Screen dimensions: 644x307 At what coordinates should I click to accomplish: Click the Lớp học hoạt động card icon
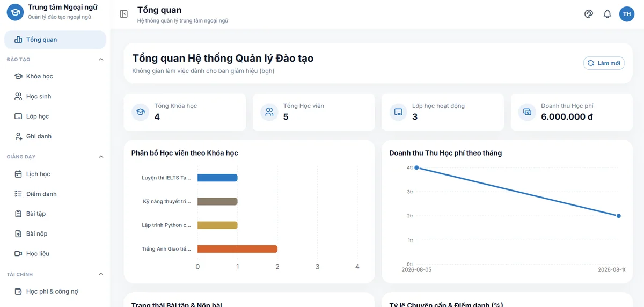tap(398, 112)
